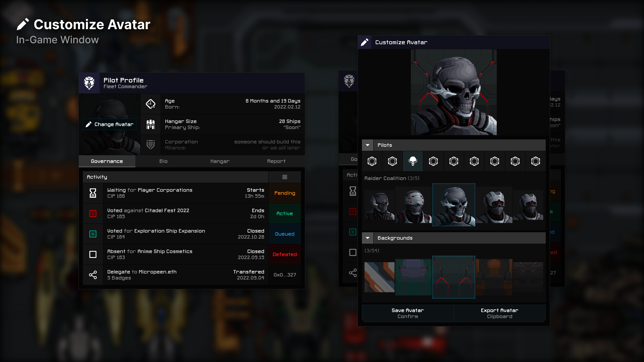The height and width of the screenshot is (362, 644).
Task: Click Save Avatar Confirm button
Action: 408,313
